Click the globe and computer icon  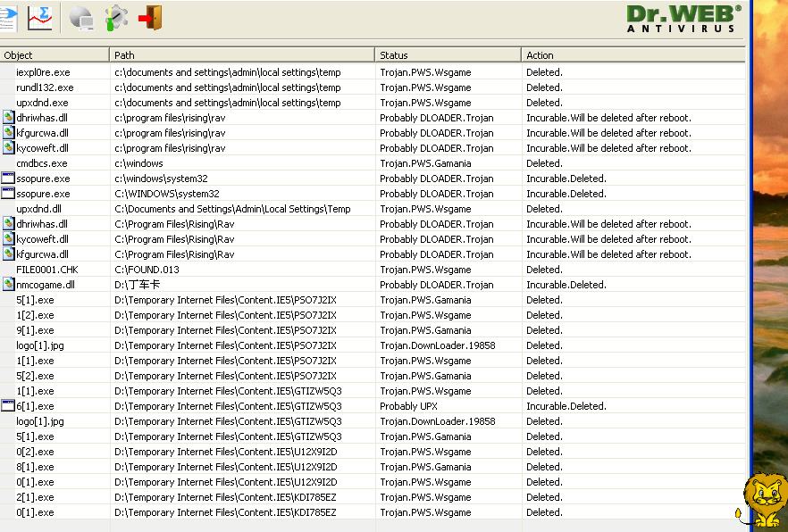click(x=81, y=17)
